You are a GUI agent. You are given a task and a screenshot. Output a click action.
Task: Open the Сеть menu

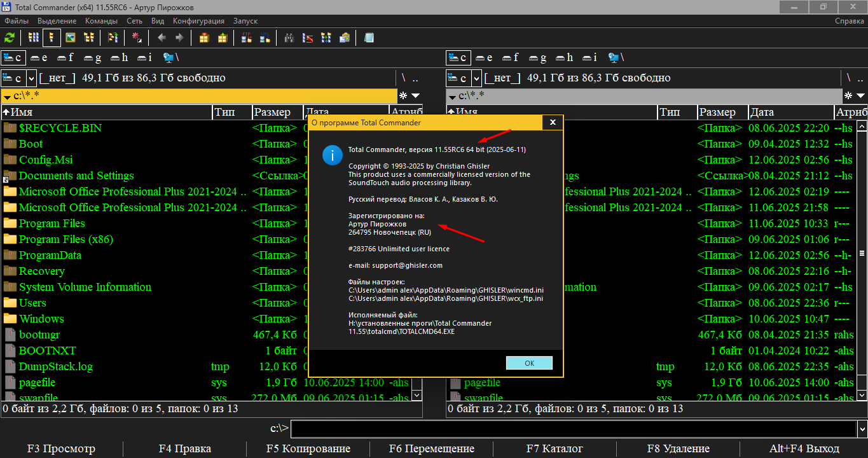(134, 21)
